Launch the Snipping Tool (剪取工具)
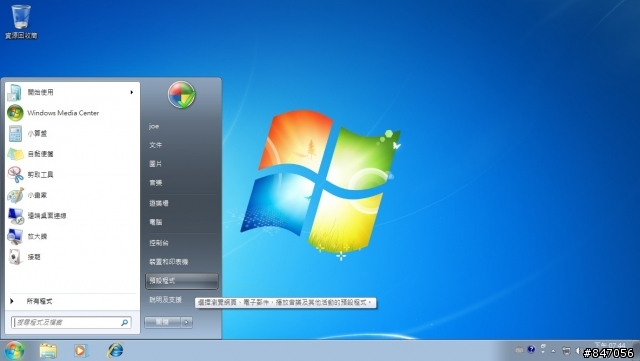640x361 pixels. click(x=71, y=175)
